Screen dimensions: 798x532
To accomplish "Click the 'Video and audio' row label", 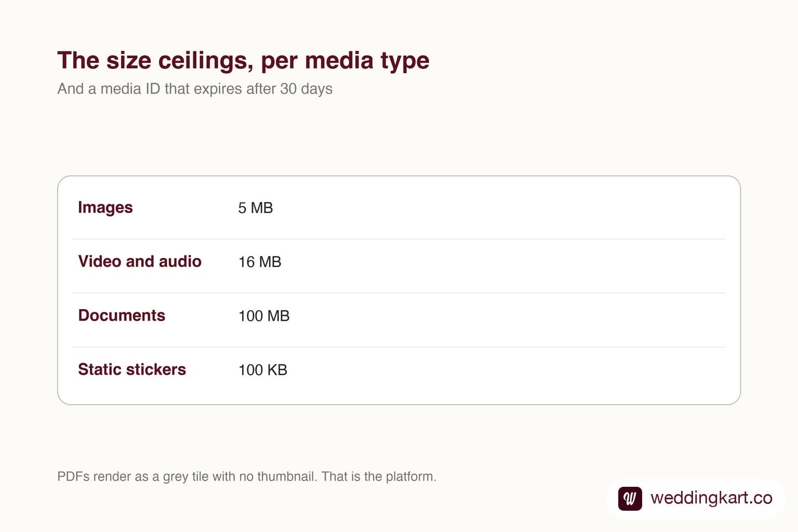I will point(140,261).
